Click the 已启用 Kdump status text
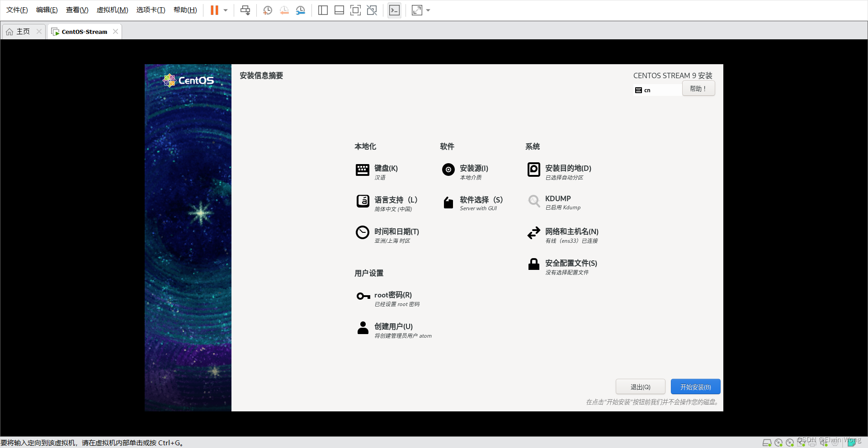868x448 pixels. (x=563, y=207)
